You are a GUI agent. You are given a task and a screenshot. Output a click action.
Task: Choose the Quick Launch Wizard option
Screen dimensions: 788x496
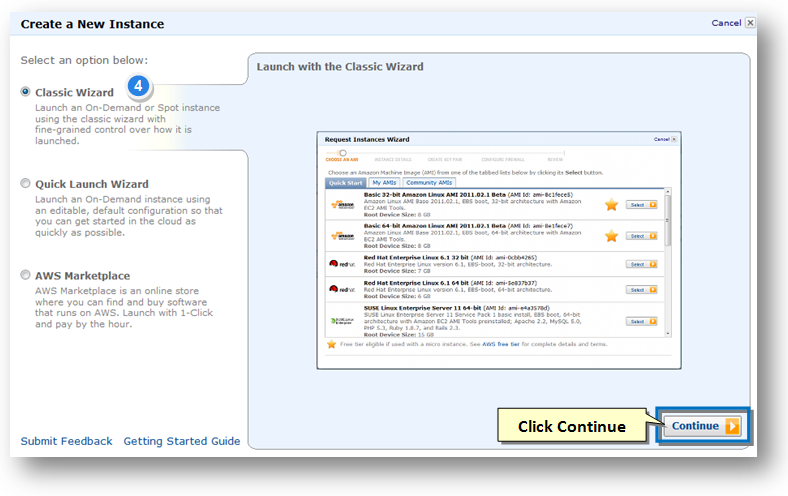click(25, 183)
